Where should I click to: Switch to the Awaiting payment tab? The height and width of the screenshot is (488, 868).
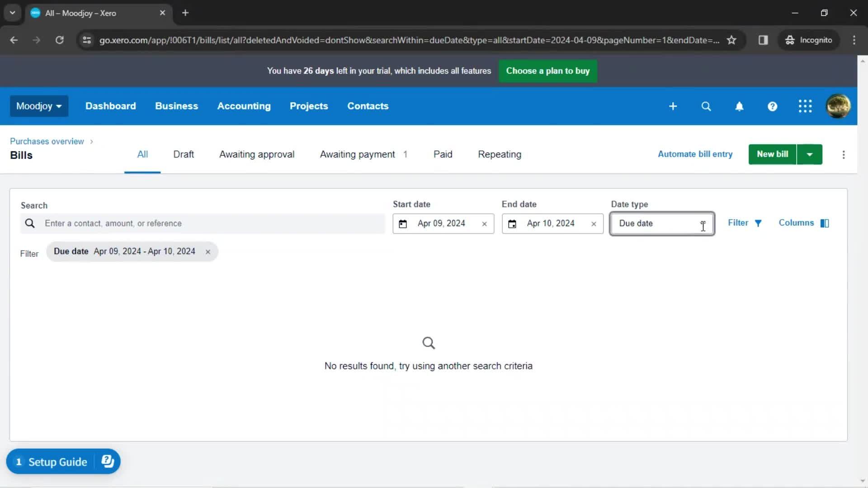click(363, 155)
